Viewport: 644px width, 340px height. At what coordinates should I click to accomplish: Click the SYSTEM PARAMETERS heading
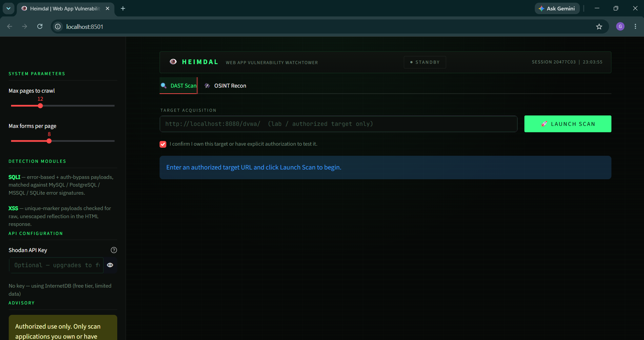click(37, 74)
